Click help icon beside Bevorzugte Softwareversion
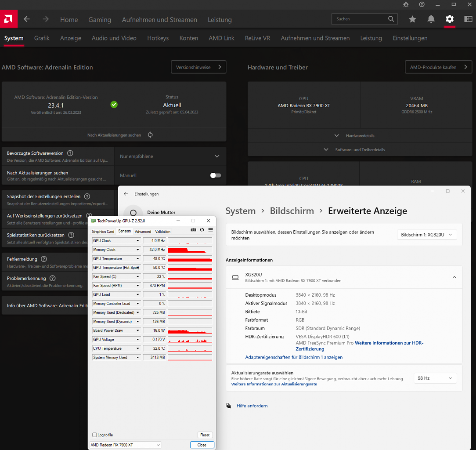This screenshot has width=476, height=450. click(70, 153)
